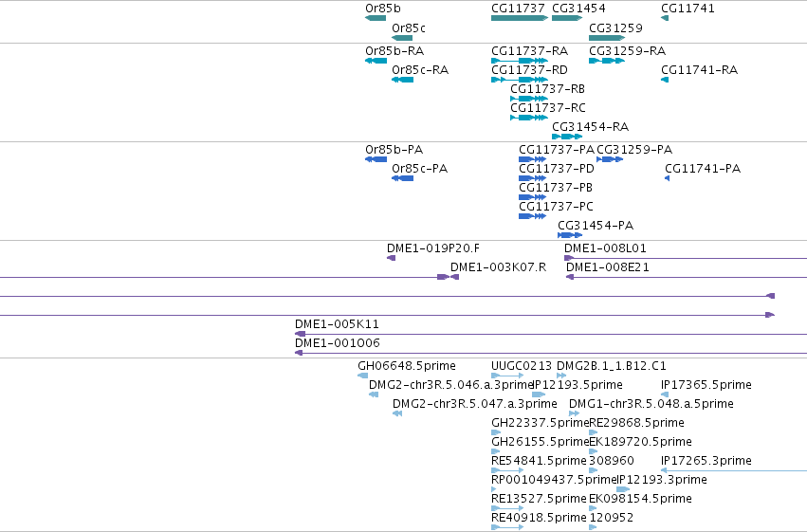This screenshot has height=532, width=807.
Task: Click the GH26155.5prime EST
Action: [x=496, y=451]
